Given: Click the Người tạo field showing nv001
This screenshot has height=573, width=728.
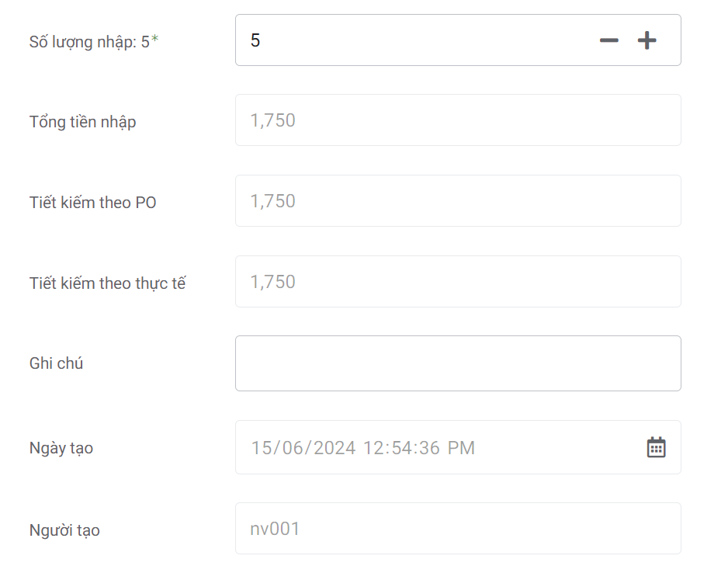Looking at the screenshot, I should [x=457, y=529].
